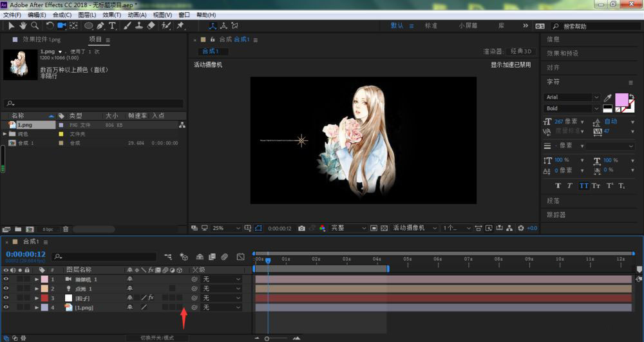
Task: Select the Zoom magnifier tool
Action: 35,26
